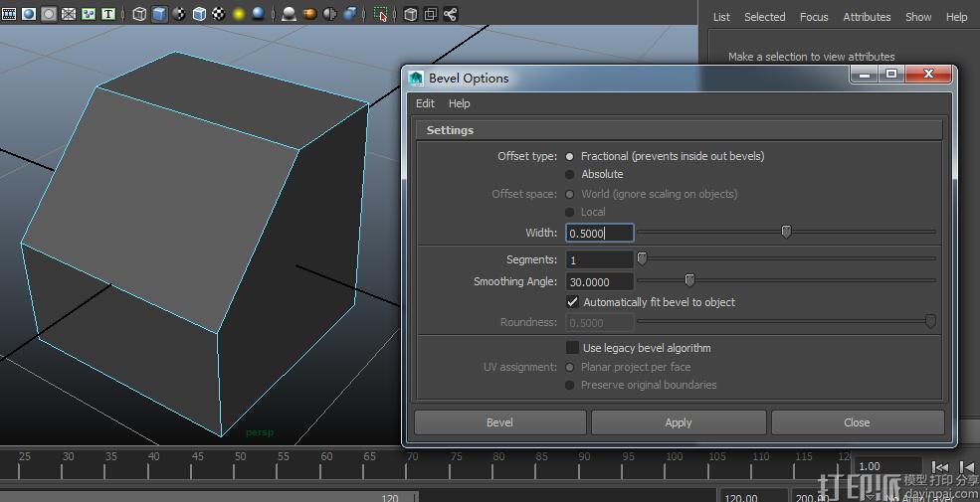Image resolution: width=980 pixels, height=502 pixels.
Task: Click the half-shaded sphere icon
Action: click(x=329, y=14)
